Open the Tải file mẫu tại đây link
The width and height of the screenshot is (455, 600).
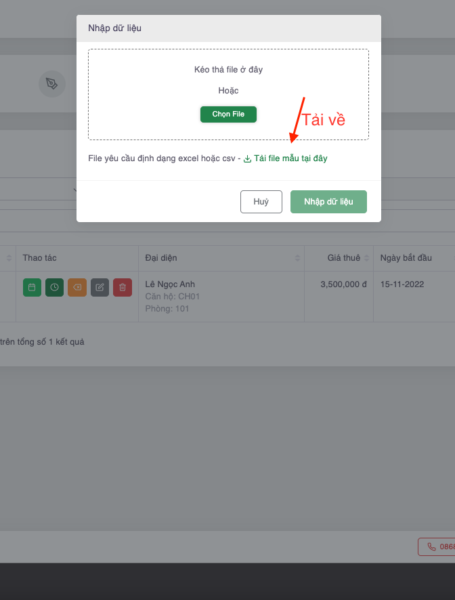point(290,158)
